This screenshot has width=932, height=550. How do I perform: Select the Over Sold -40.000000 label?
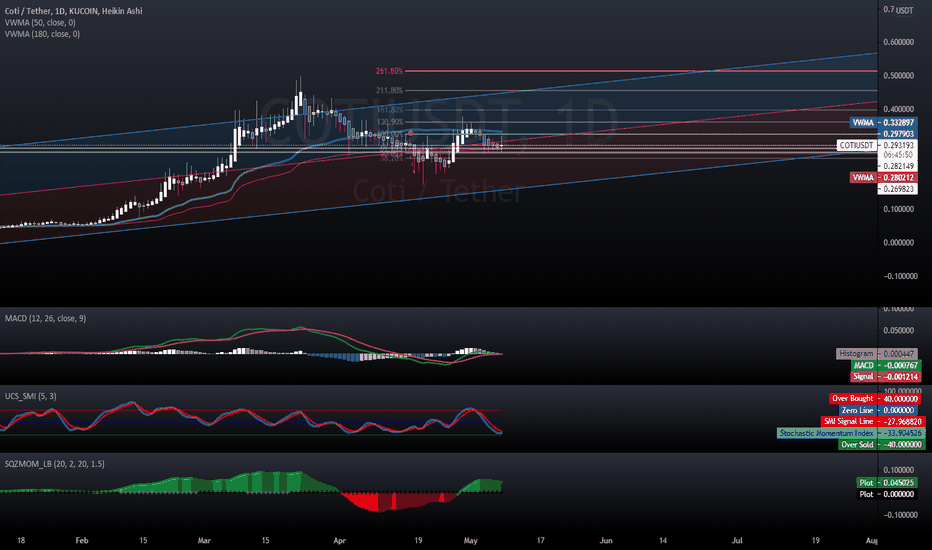click(881, 444)
